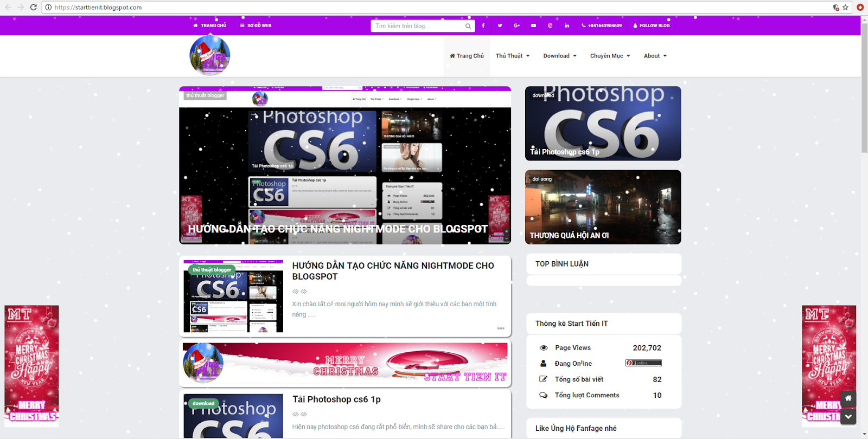Click the Tổng số bài viết edit icon
The image size is (868, 439).
click(543, 379)
